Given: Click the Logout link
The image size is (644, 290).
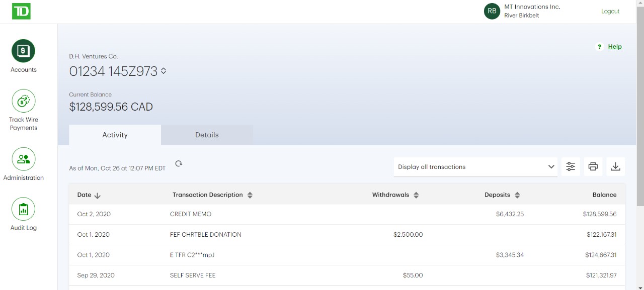Looking at the screenshot, I should pos(610,11).
